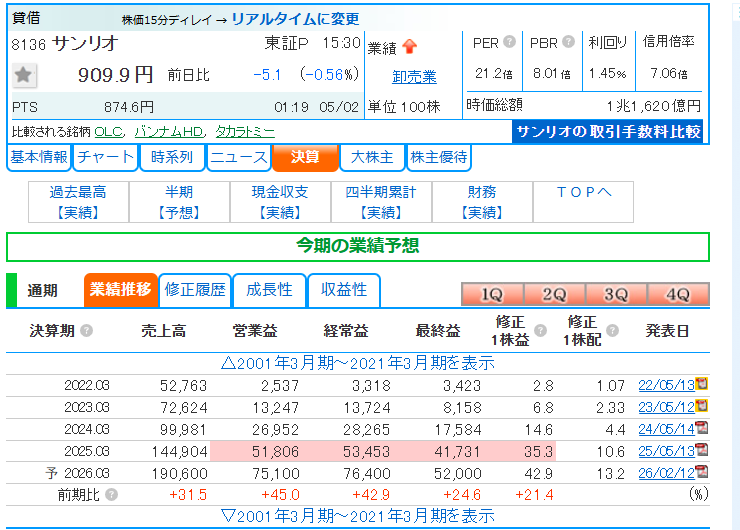Jump to 財務【実績】 section
The image size is (740, 530).
(x=482, y=202)
